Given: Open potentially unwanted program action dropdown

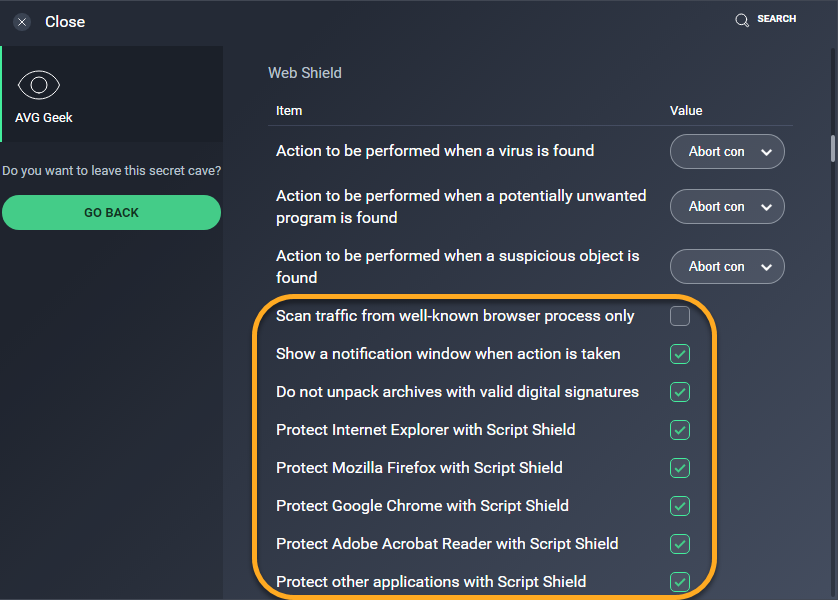Looking at the screenshot, I should pos(727,207).
